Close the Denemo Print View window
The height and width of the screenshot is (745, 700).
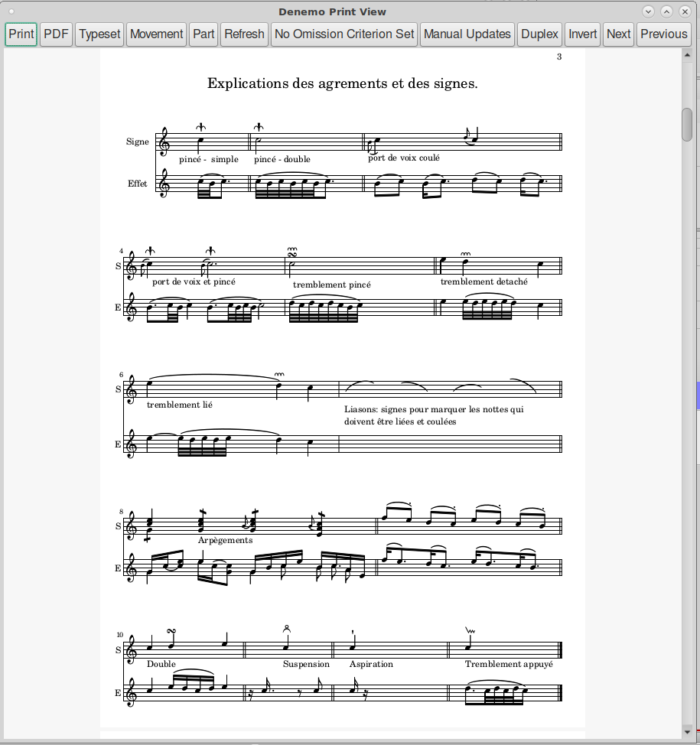pos(685,11)
